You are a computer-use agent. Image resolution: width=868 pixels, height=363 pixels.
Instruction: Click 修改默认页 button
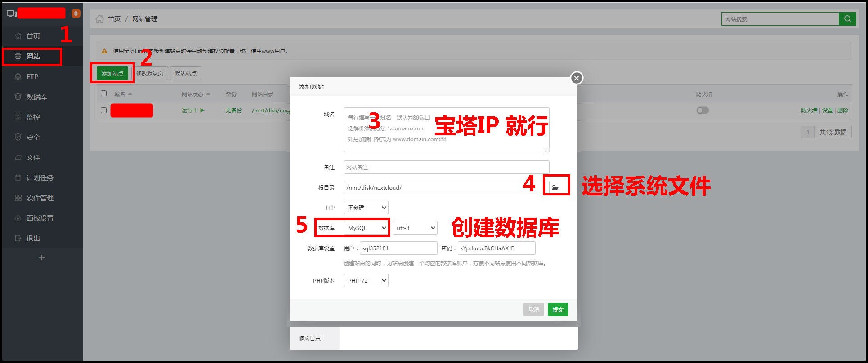[x=150, y=73]
